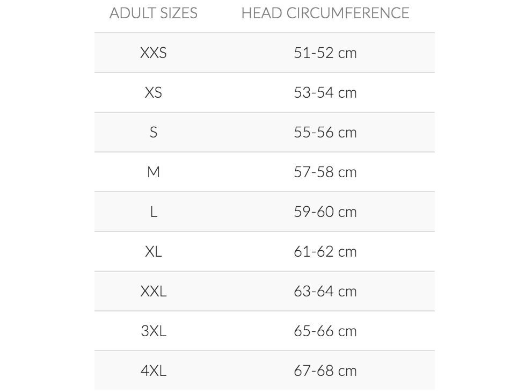Image resolution: width=532 pixels, height=392 pixels.
Task: Click the 63-64 cm measurement
Action: [x=325, y=291]
